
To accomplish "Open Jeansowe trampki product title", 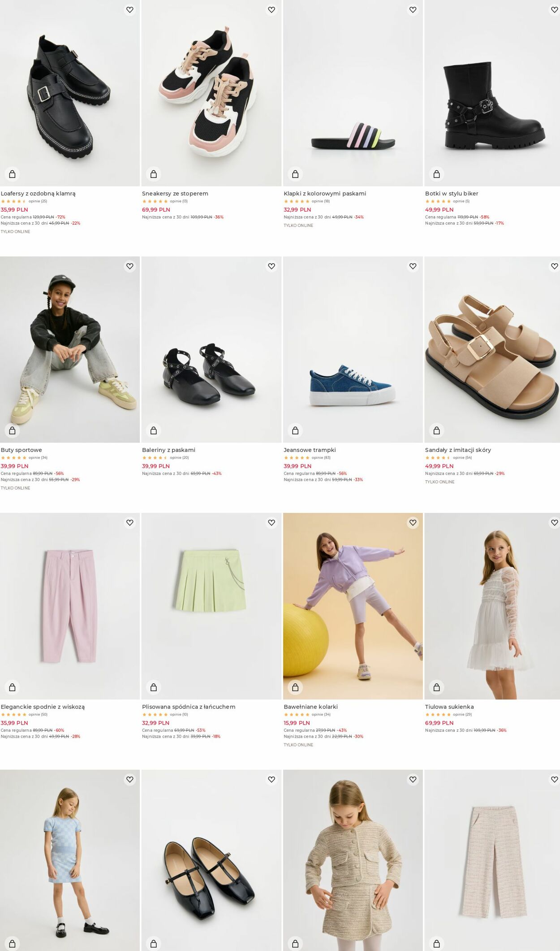I will 310,450.
